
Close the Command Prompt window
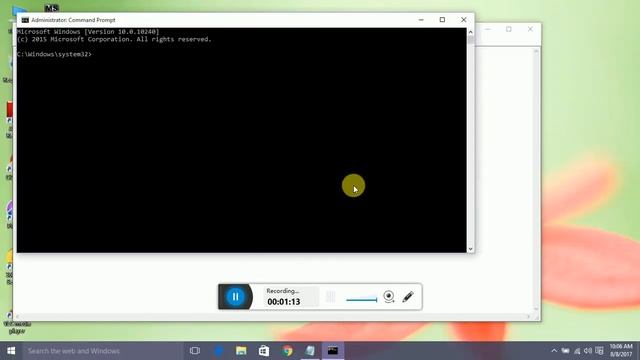click(x=464, y=20)
